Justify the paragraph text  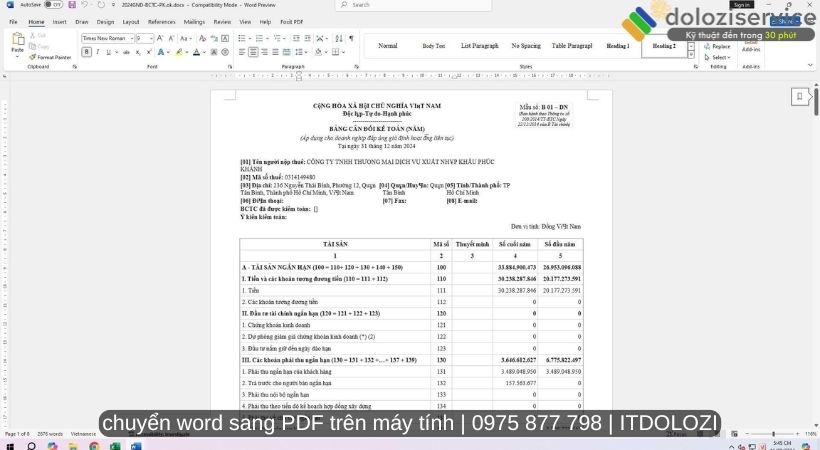pyautogui.click(x=275, y=52)
